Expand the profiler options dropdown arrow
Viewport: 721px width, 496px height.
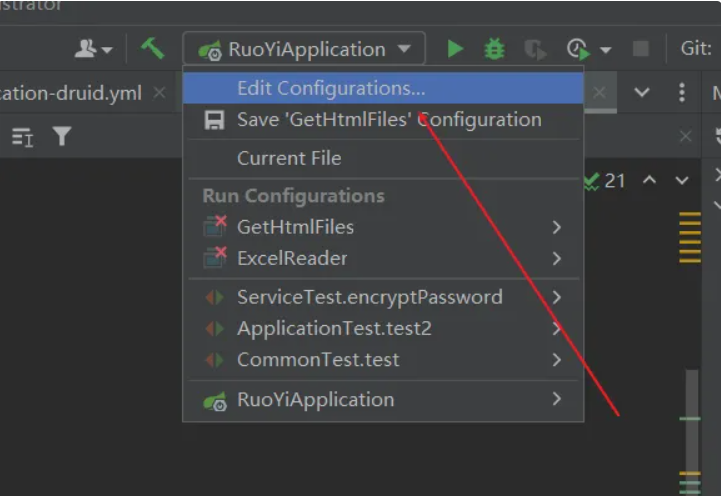tap(606, 50)
